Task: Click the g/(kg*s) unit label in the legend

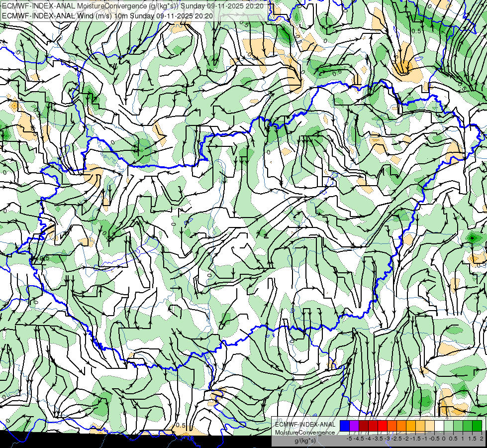Action: coord(305,441)
